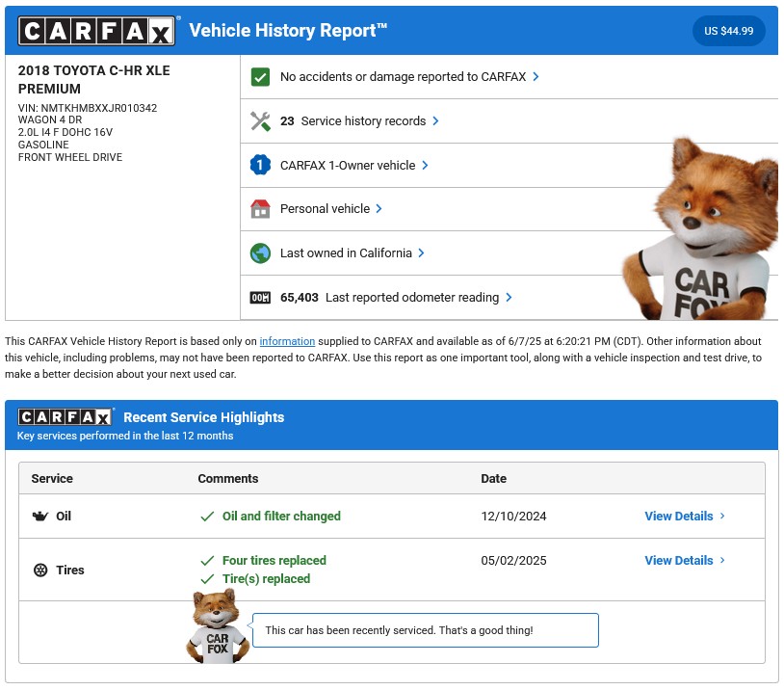Click the Service column header
The image size is (784, 690).
pos(52,478)
